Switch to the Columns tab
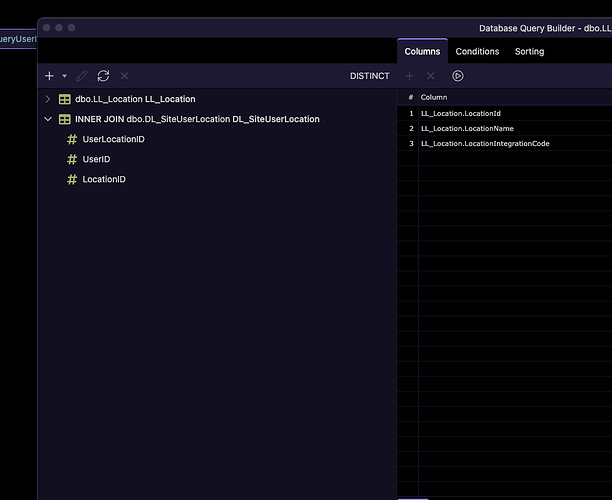The width and height of the screenshot is (612, 500). tap(422, 52)
